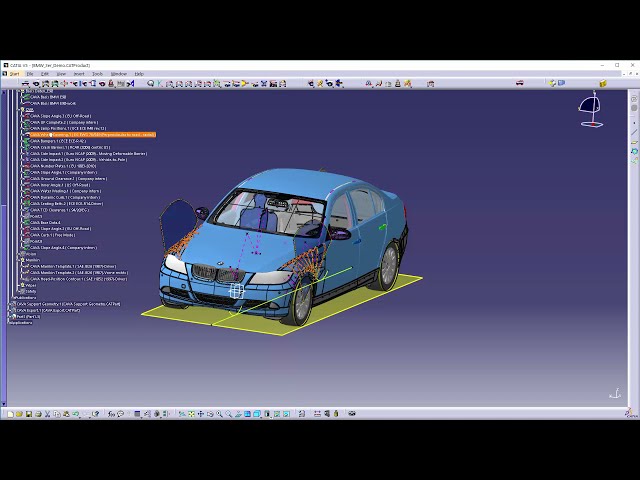Click the Normal View icon
The image size is (640, 480).
238,414
